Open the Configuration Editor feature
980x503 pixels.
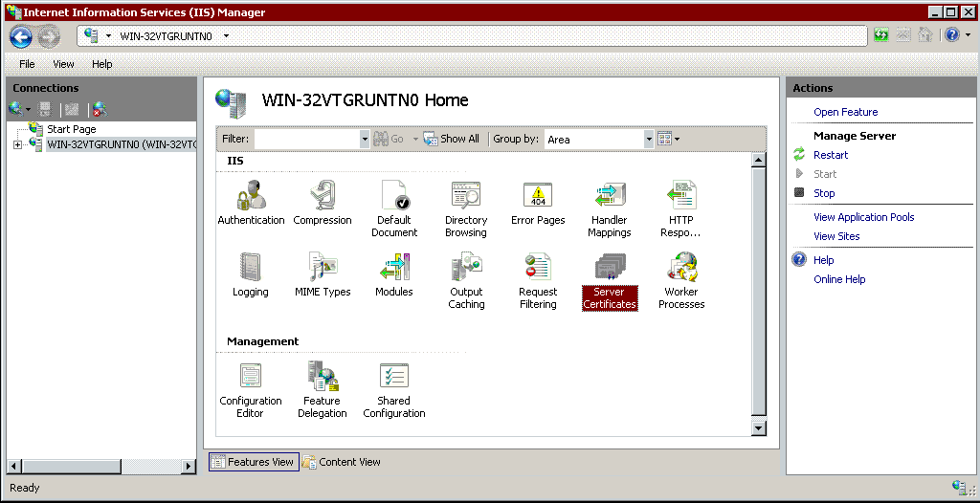[251, 390]
